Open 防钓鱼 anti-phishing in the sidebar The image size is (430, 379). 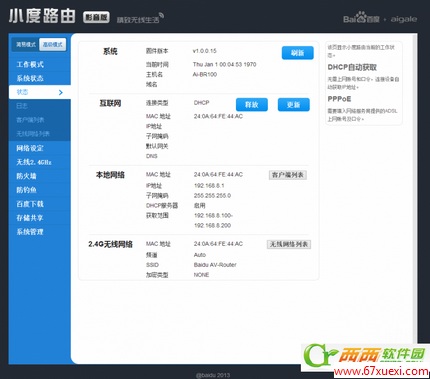(26, 190)
